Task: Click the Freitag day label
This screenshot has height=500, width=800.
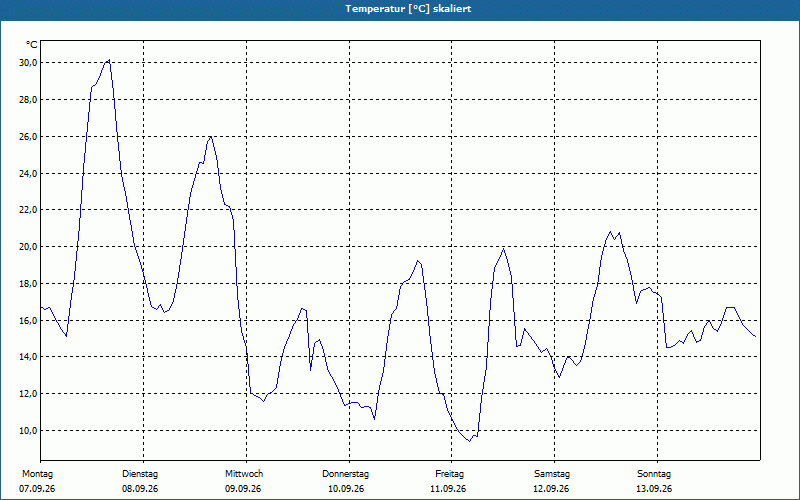Action: pyautogui.click(x=449, y=474)
